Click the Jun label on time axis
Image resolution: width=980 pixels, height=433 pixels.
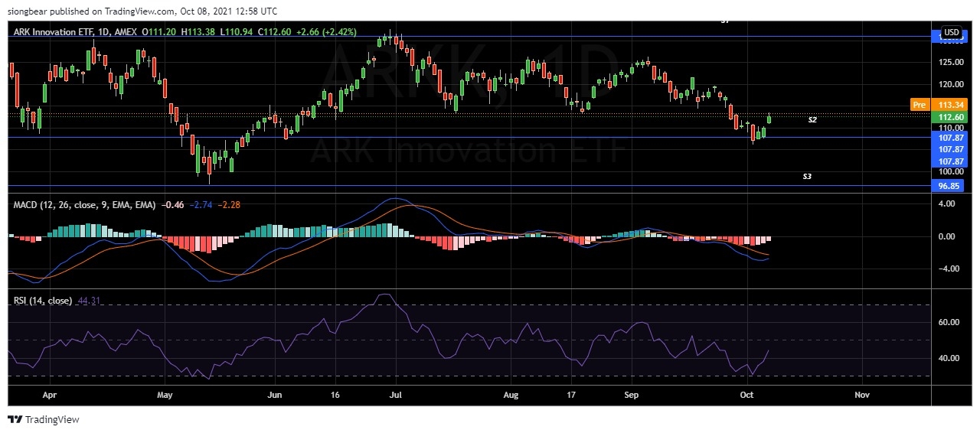[x=276, y=396]
